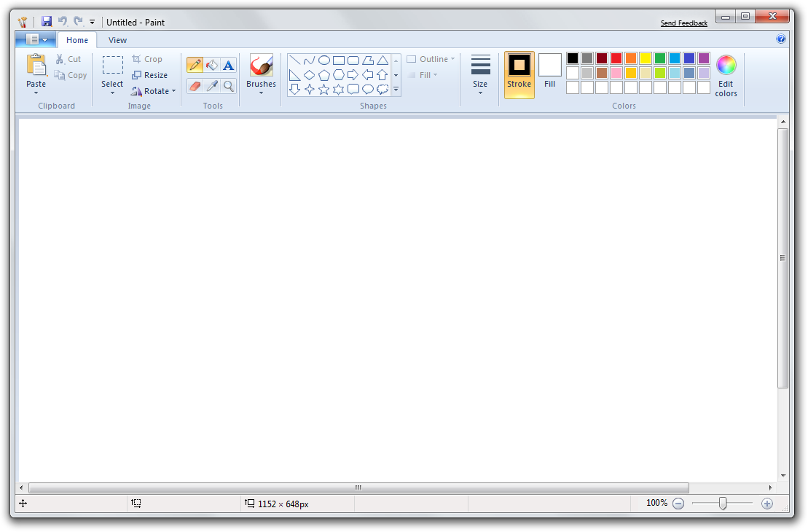Open the Send Feedback link
The image size is (808, 532).
click(684, 23)
